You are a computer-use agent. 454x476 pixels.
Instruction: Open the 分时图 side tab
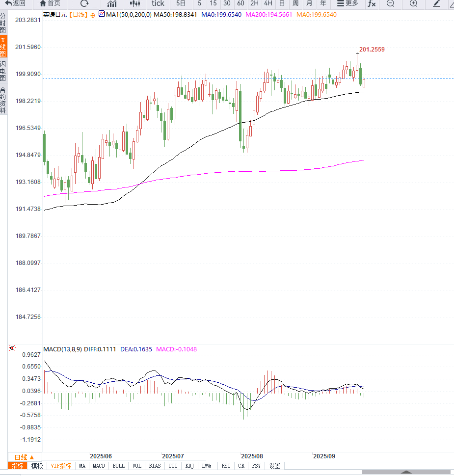point(3,23)
